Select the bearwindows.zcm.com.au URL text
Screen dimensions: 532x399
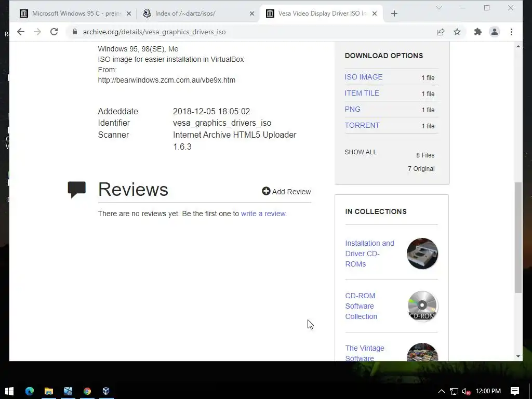167,80
